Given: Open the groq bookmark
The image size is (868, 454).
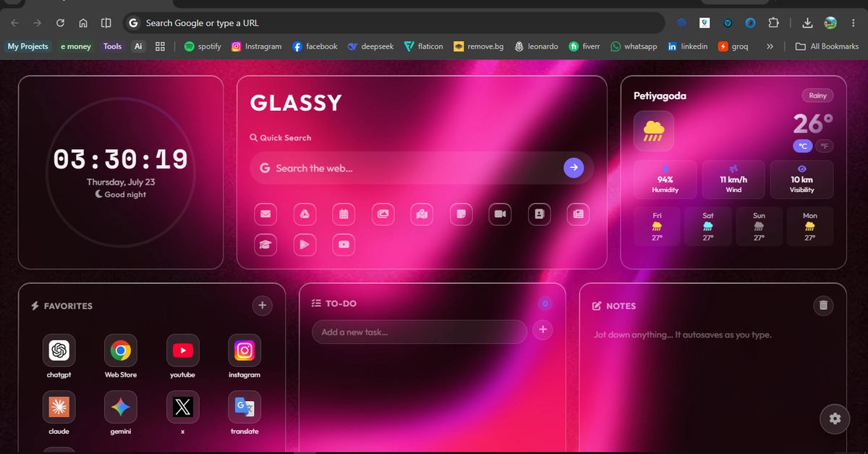Looking at the screenshot, I should tap(733, 46).
